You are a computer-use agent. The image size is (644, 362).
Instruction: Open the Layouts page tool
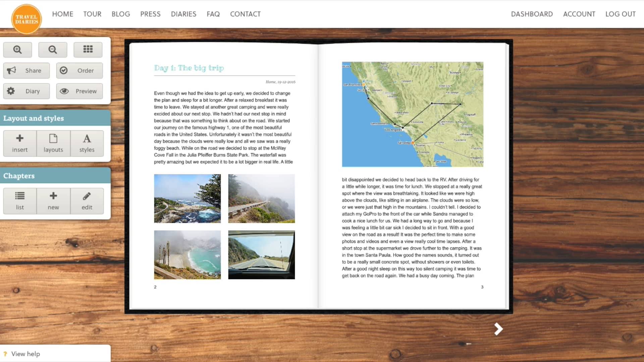pos(53,143)
